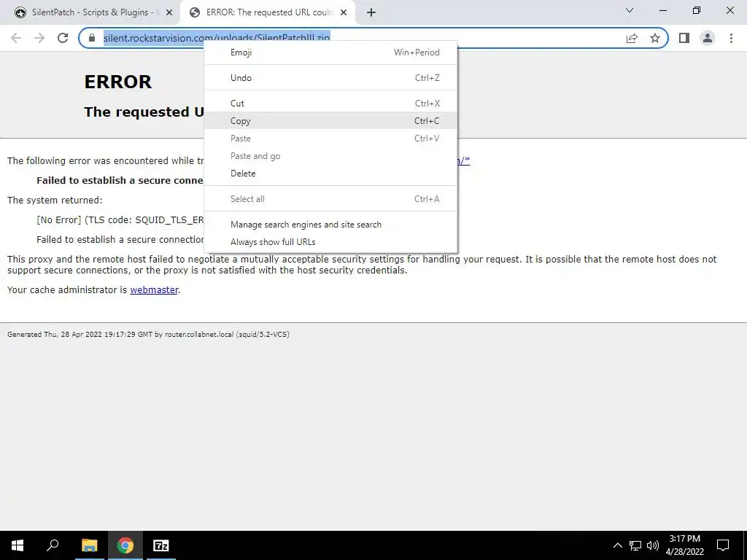Open the tab search chevron

coord(630,10)
